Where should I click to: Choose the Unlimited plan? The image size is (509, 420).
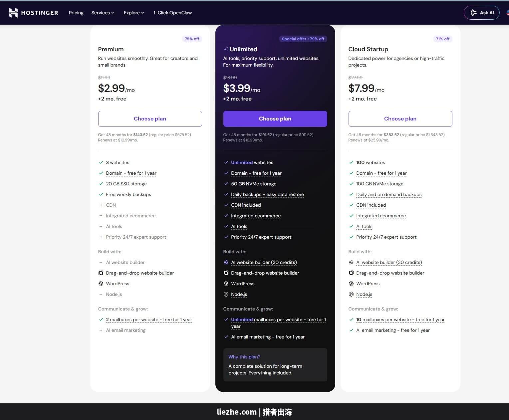[x=275, y=119]
